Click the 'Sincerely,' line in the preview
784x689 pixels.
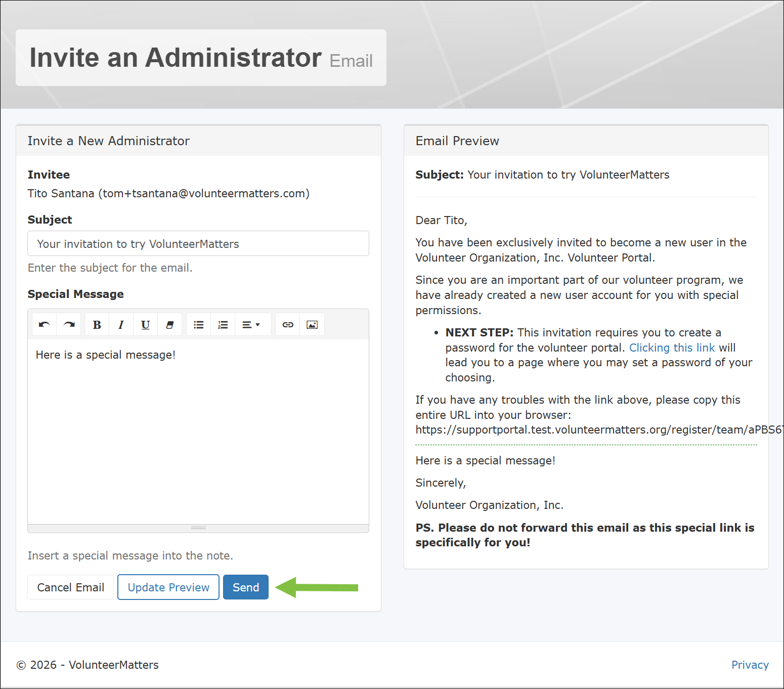tap(441, 483)
